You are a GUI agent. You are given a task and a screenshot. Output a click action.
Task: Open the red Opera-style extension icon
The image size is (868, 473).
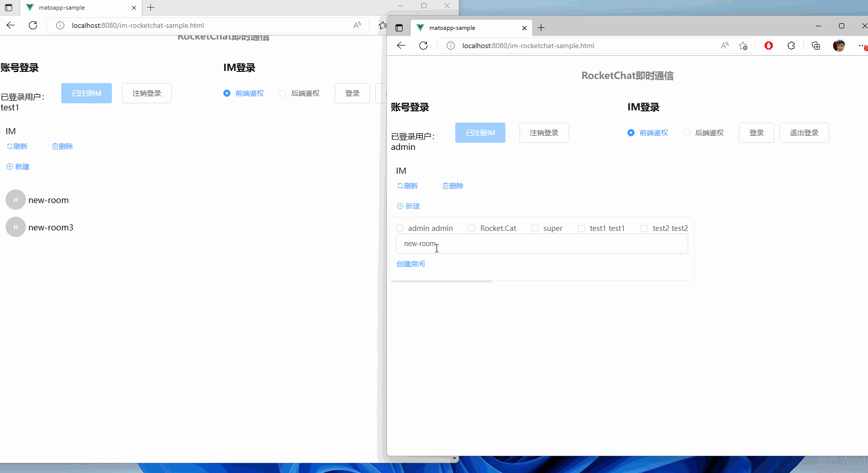769,46
